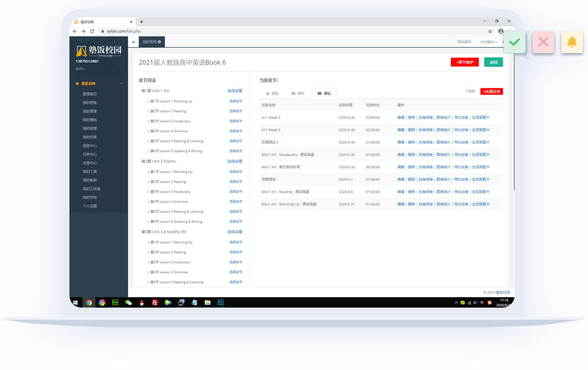Click the red +布置任务 button

491,92
